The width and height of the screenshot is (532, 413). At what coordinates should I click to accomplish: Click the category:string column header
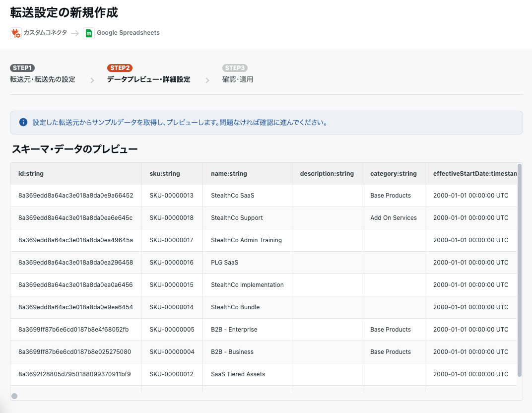tap(393, 173)
